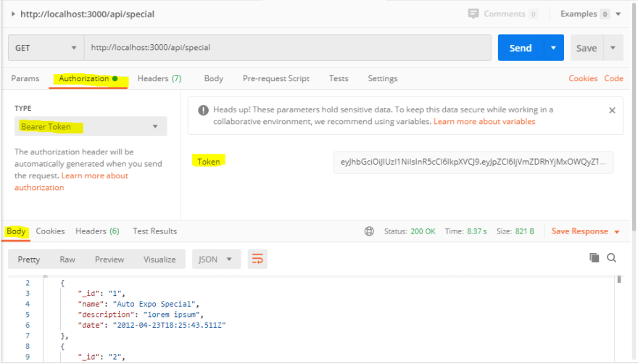This screenshot has width=638, height=364.
Task: Open the Save Response dropdown
Action: pos(586,231)
